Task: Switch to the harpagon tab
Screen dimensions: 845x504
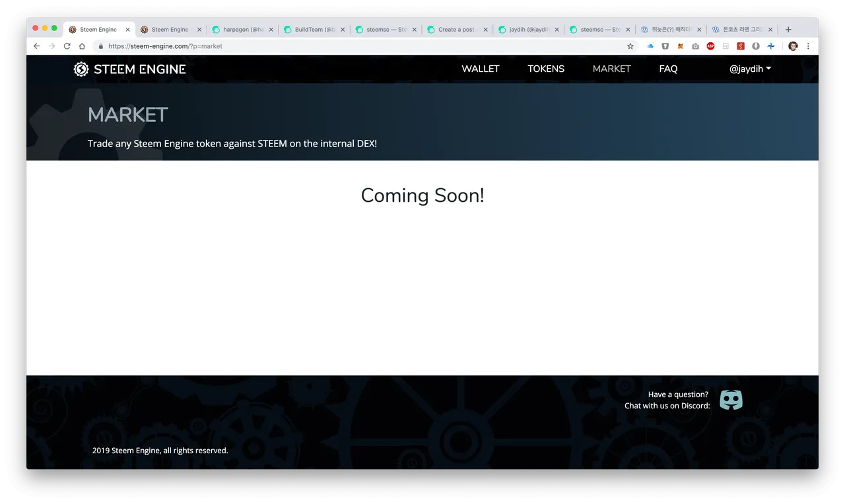Action: click(242, 30)
